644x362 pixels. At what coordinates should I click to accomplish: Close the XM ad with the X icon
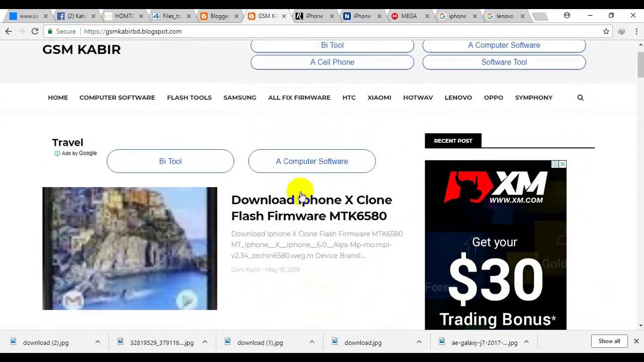pyautogui.click(x=562, y=164)
